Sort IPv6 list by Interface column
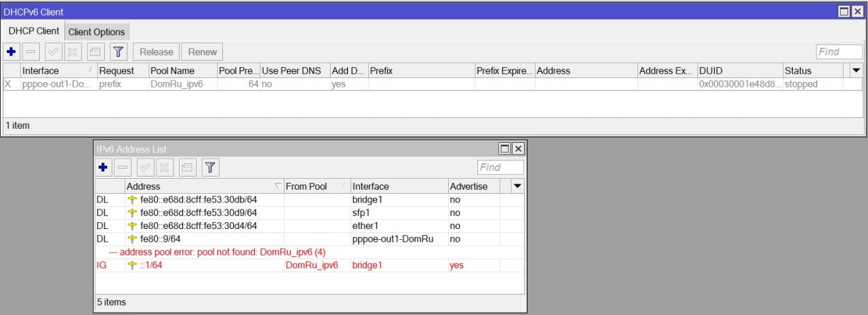 (x=399, y=186)
